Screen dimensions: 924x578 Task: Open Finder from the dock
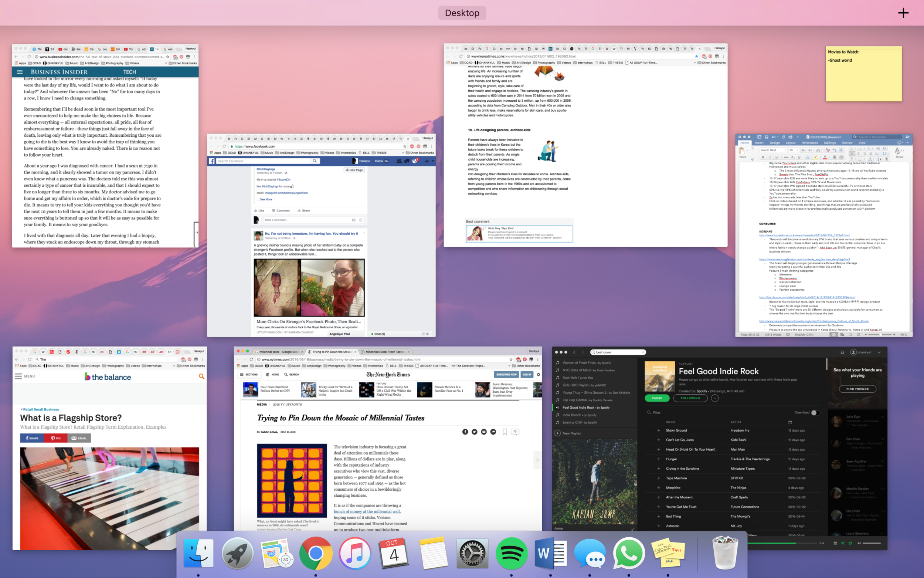[198, 553]
